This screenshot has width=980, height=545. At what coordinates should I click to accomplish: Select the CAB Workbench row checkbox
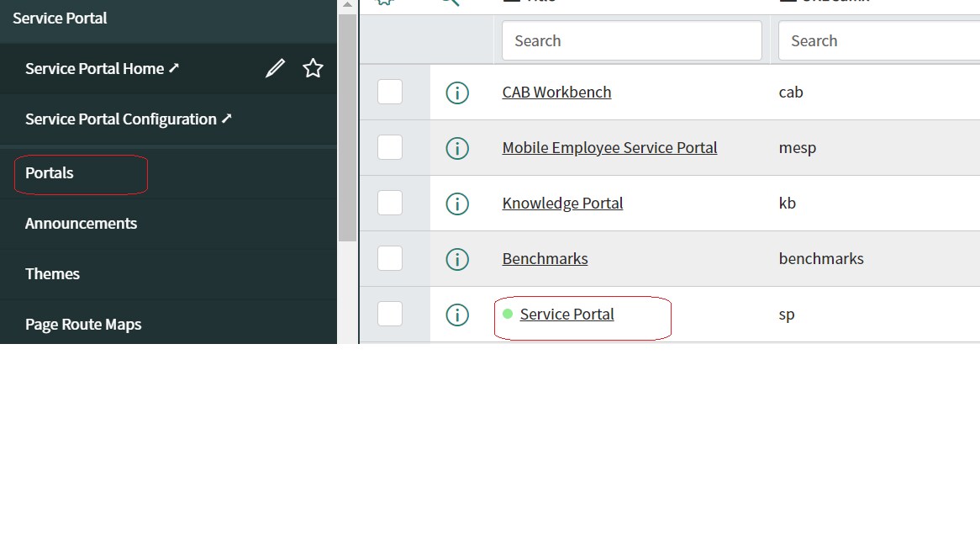pos(390,92)
